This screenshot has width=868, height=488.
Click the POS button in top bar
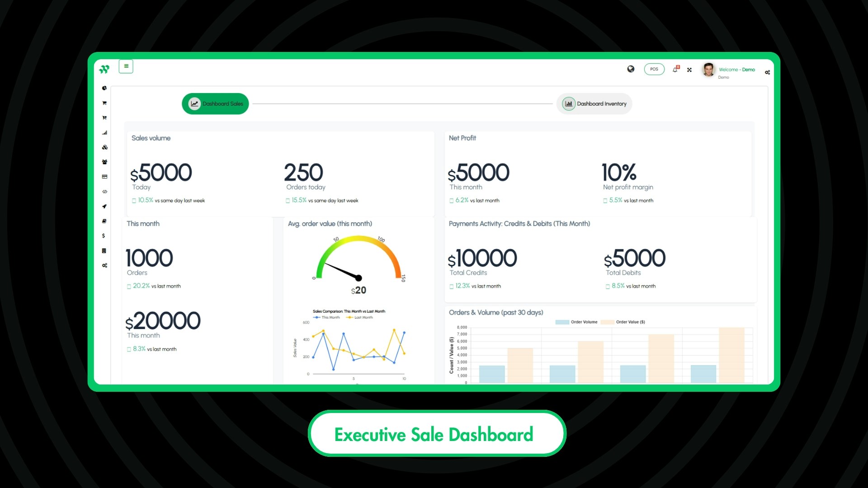point(654,69)
